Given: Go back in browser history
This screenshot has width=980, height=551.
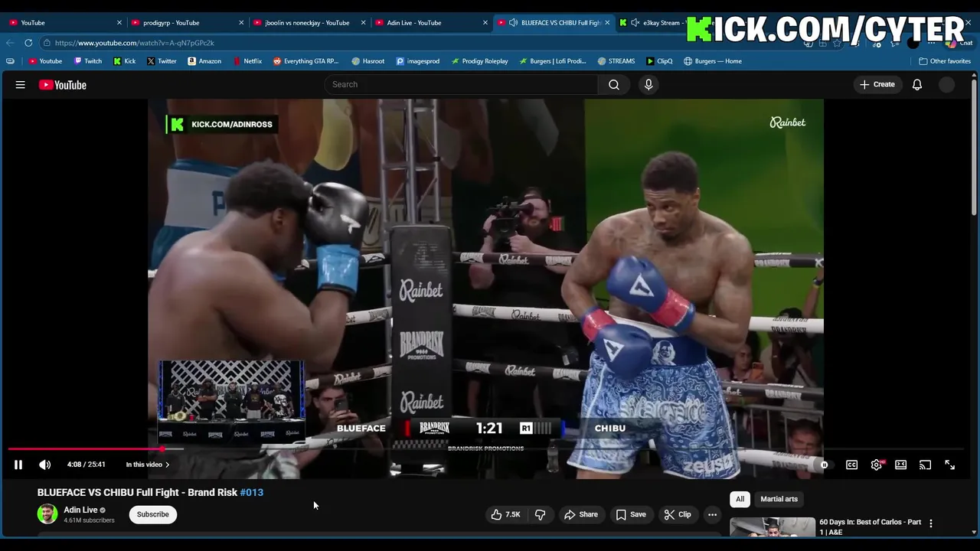Looking at the screenshot, I should point(10,43).
